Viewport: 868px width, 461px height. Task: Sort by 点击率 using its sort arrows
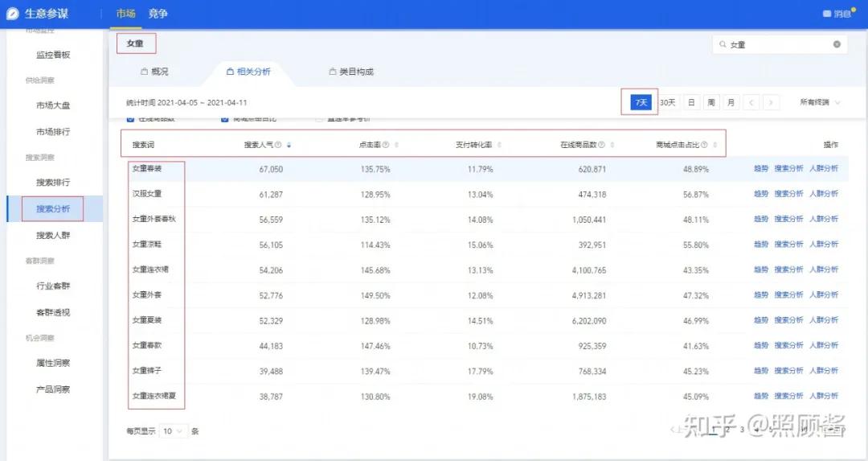click(x=396, y=145)
